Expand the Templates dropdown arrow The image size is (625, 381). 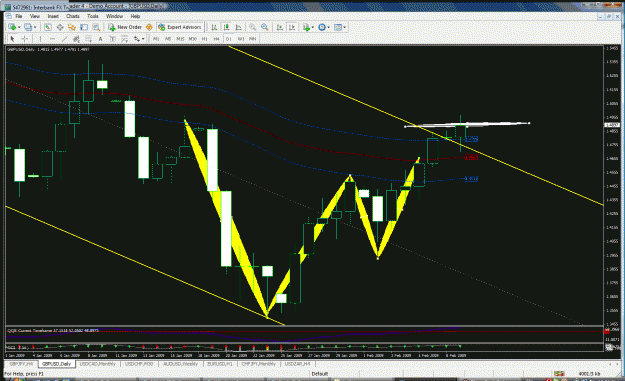click(345, 27)
